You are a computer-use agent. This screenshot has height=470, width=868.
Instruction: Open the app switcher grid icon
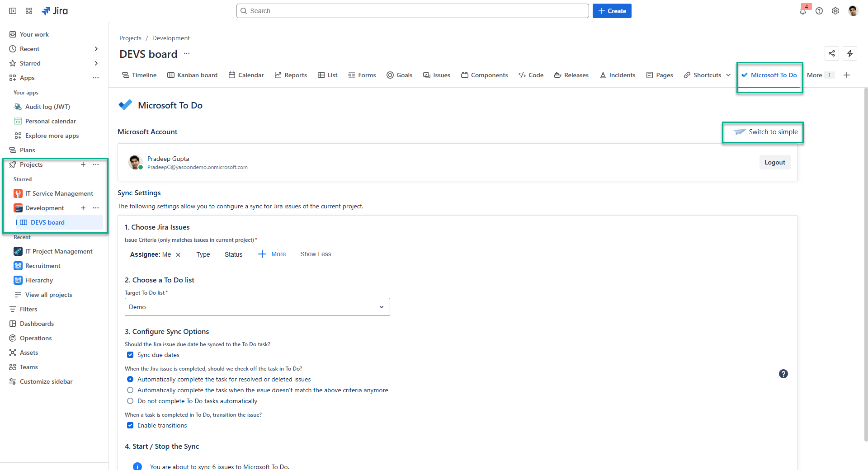point(29,11)
